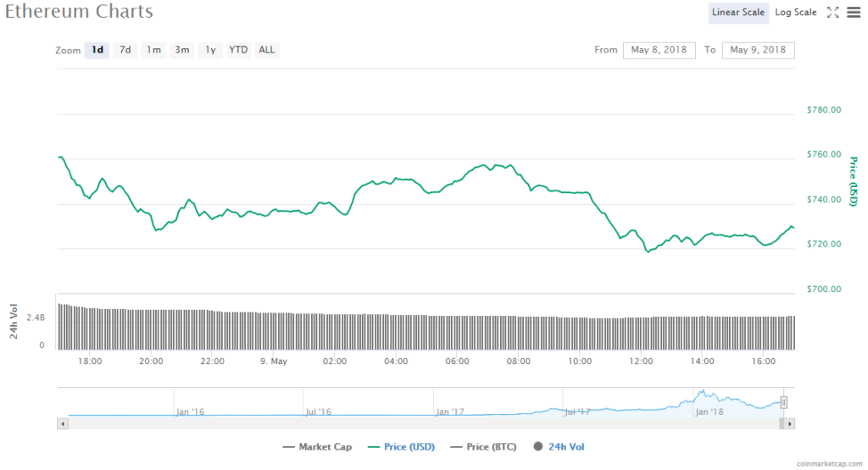Click the fullscreen expand icon
This screenshot has height=470, width=868.
[x=832, y=13]
